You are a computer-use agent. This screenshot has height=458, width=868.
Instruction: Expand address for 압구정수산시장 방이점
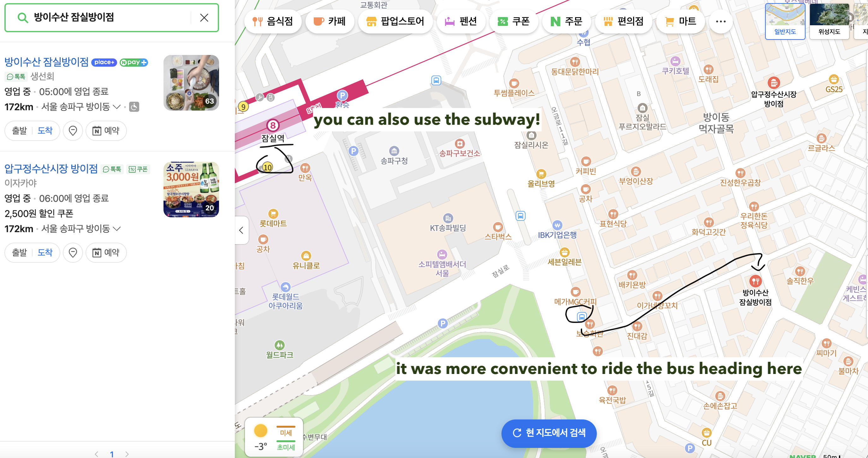tap(117, 229)
